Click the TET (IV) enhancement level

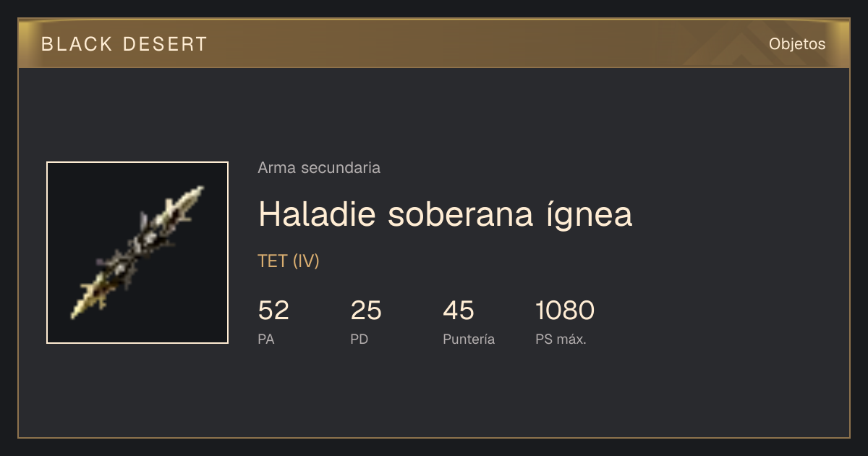click(x=289, y=261)
